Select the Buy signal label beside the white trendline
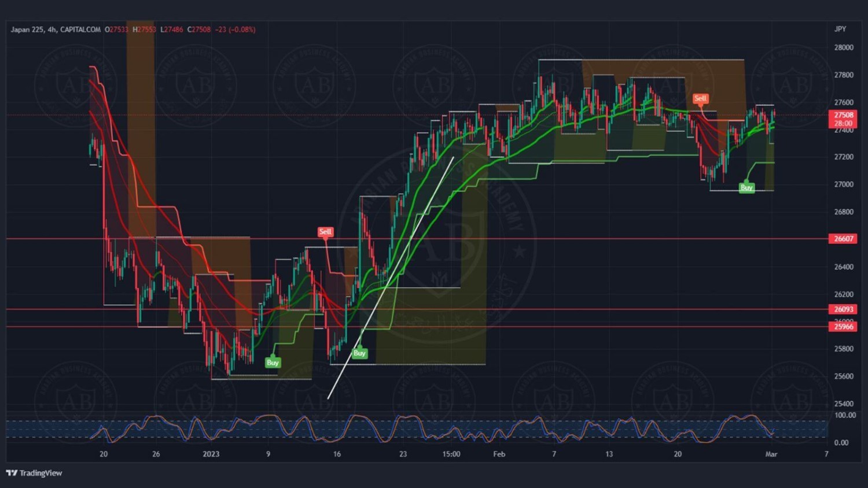This screenshot has width=868, height=488. tap(359, 353)
